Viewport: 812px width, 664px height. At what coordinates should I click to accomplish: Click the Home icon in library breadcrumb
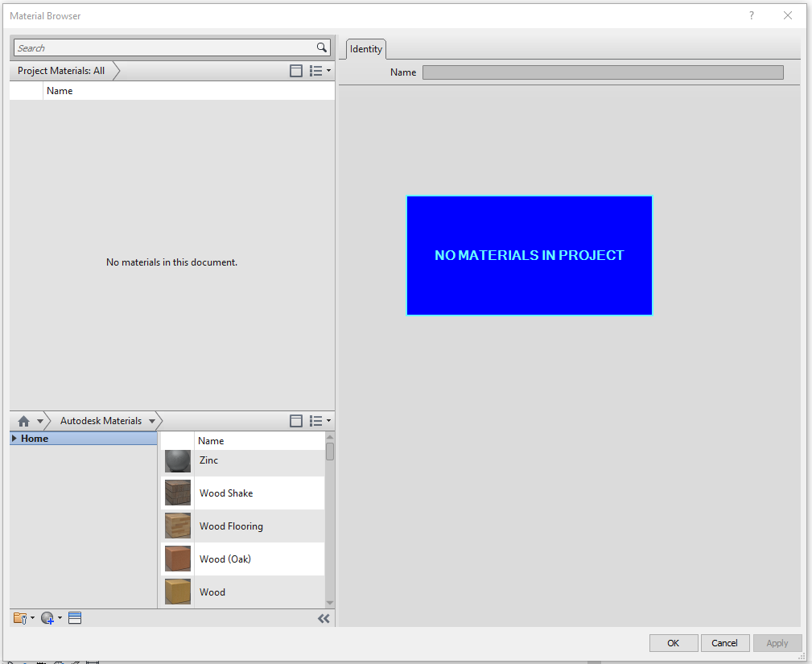coord(24,421)
